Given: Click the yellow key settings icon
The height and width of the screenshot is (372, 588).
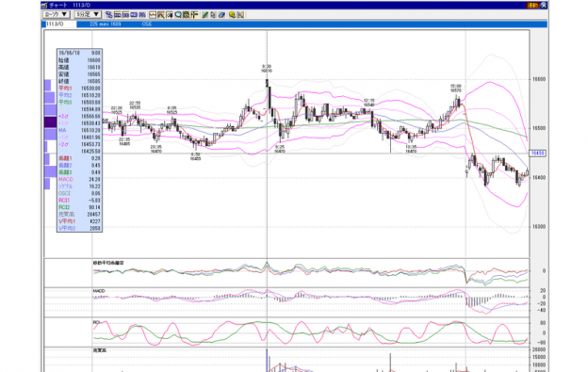Looking at the screenshot, I should [x=232, y=15].
